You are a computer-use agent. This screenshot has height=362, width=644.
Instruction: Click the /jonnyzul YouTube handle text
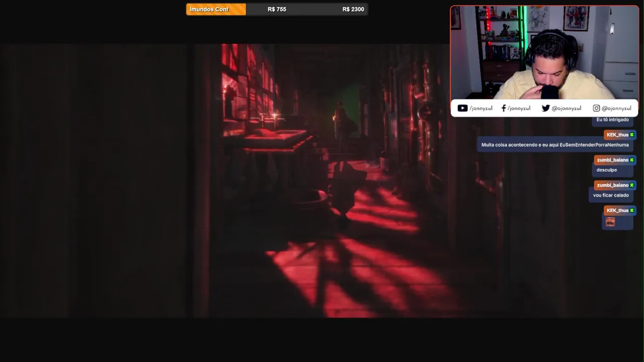coord(481,108)
